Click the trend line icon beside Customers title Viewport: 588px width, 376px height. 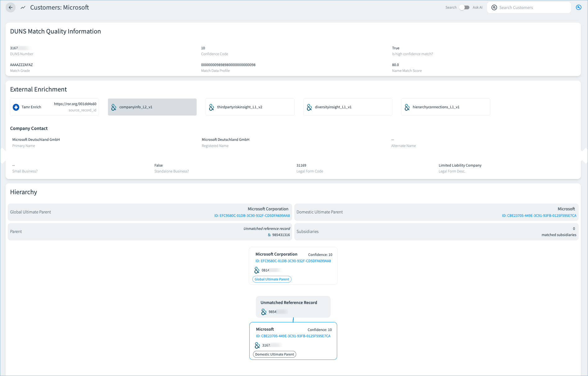[23, 7]
